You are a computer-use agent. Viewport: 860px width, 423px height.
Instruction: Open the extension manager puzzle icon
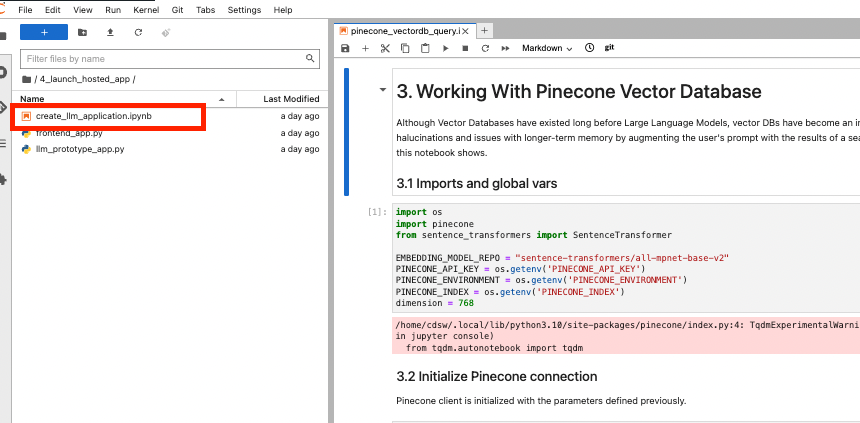3,179
